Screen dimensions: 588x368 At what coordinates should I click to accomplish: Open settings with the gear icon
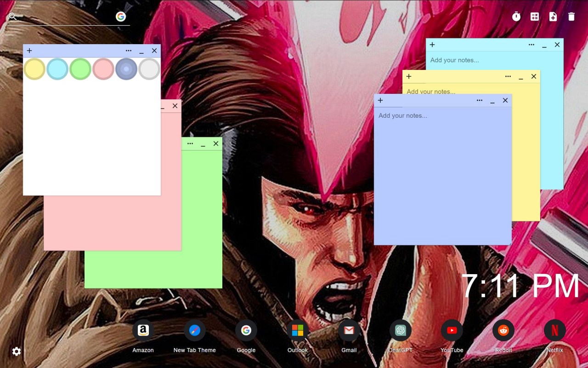[x=17, y=351]
